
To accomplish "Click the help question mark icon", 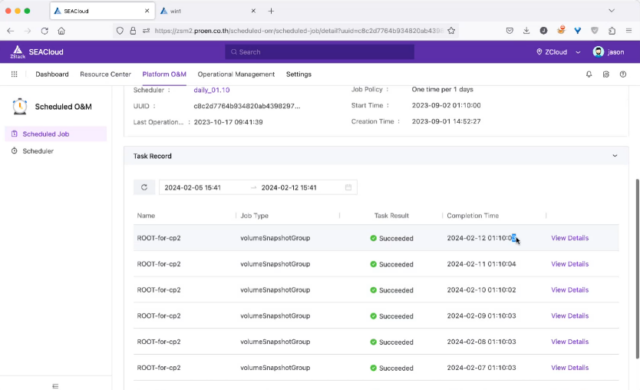I will [x=623, y=74].
